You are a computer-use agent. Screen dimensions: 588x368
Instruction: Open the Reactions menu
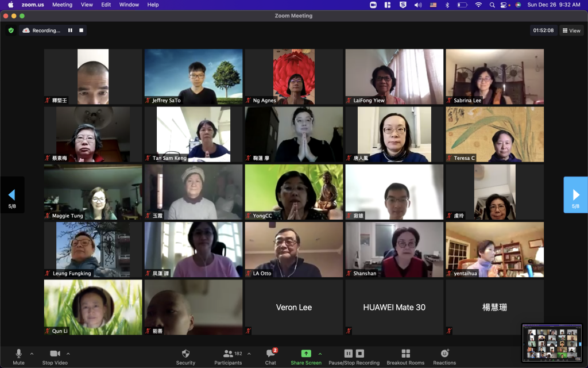coord(444,356)
